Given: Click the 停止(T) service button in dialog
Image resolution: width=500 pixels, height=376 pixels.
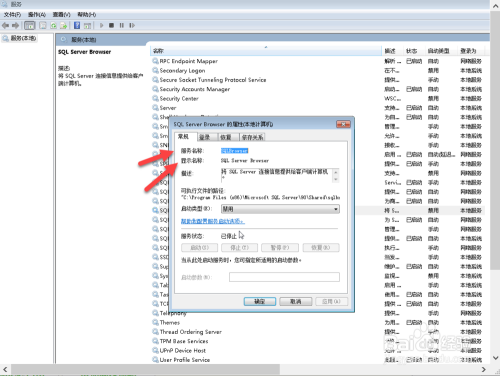Looking at the screenshot, I should [x=240, y=248].
